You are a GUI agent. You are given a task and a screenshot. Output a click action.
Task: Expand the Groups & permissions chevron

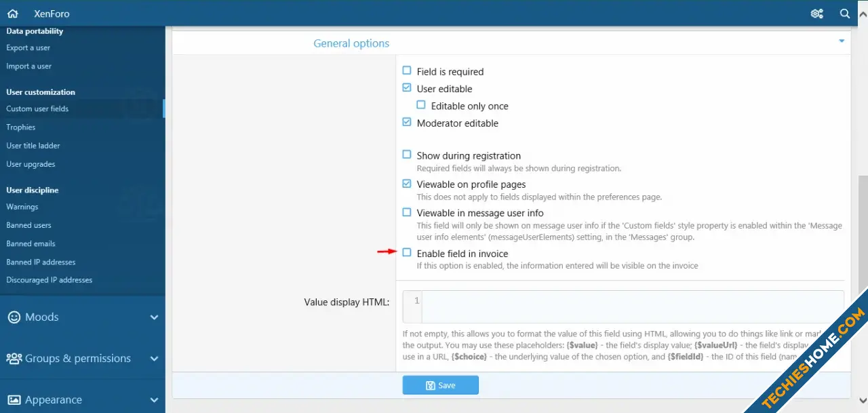(x=154, y=359)
